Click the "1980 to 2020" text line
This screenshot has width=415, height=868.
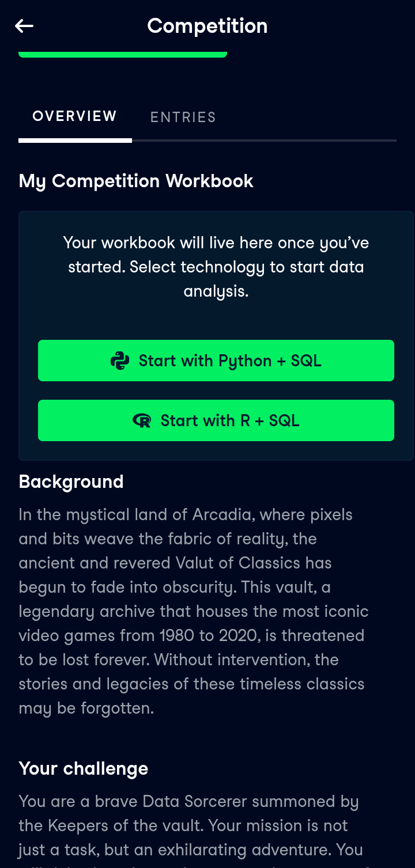click(191, 635)
